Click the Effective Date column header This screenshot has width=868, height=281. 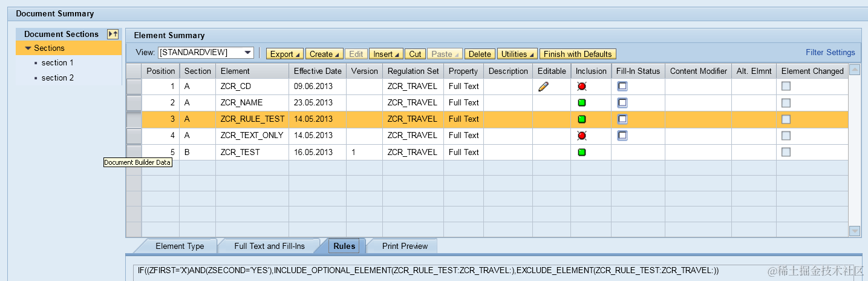[318, 71]
